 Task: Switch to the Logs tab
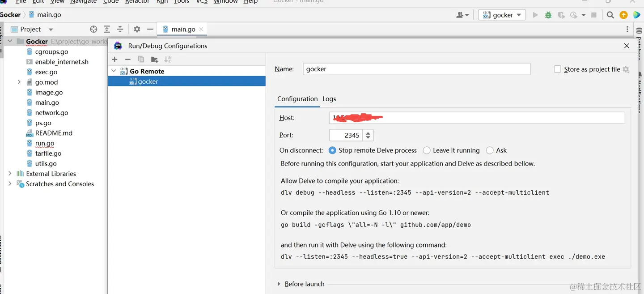(329, 99)
